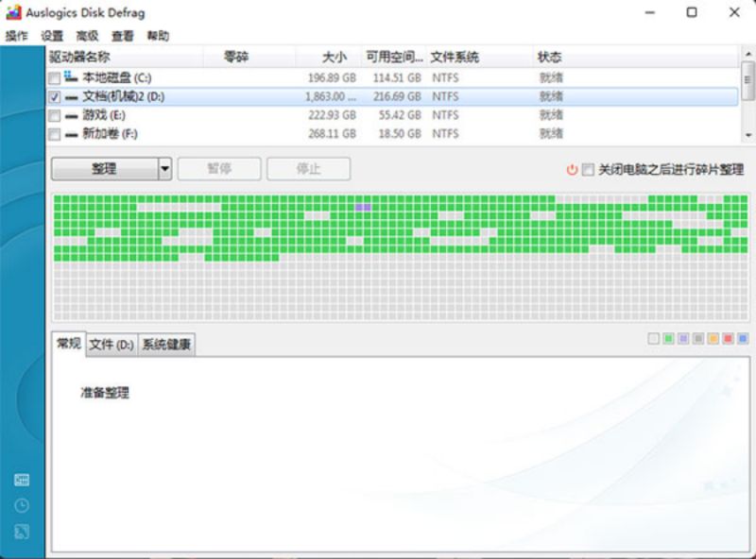Open the 帮助 menu
This screenshot has height=559, width=756.
[x=158, y=36]
